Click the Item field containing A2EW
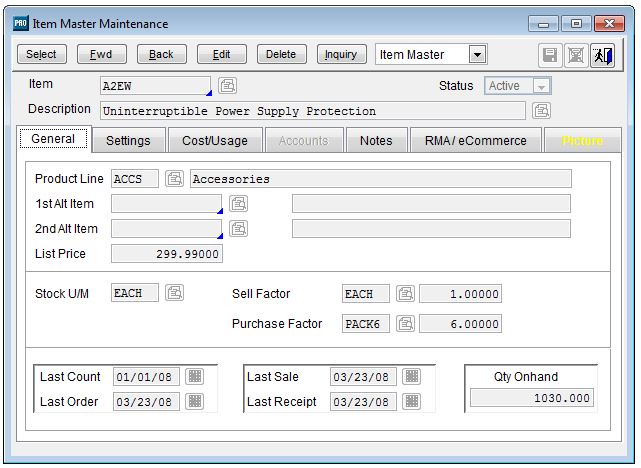This screenshot has width=641, height=468. [x=155, y=86]
